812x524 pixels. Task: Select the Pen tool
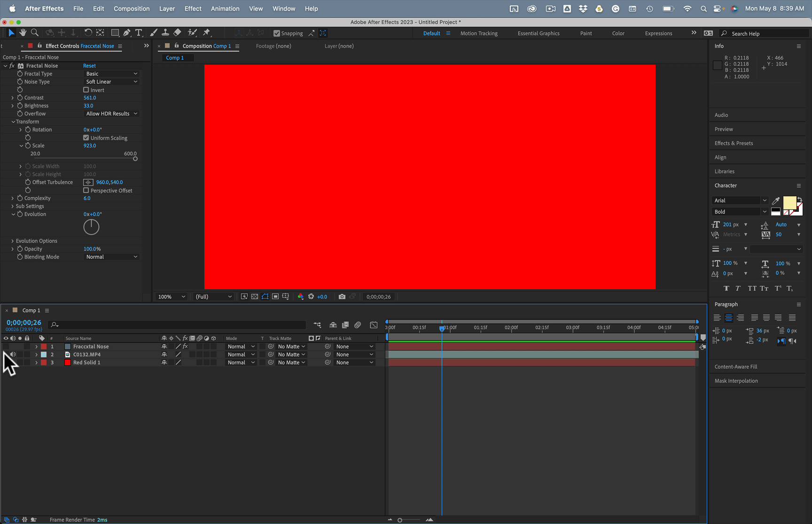pos(127,33)
